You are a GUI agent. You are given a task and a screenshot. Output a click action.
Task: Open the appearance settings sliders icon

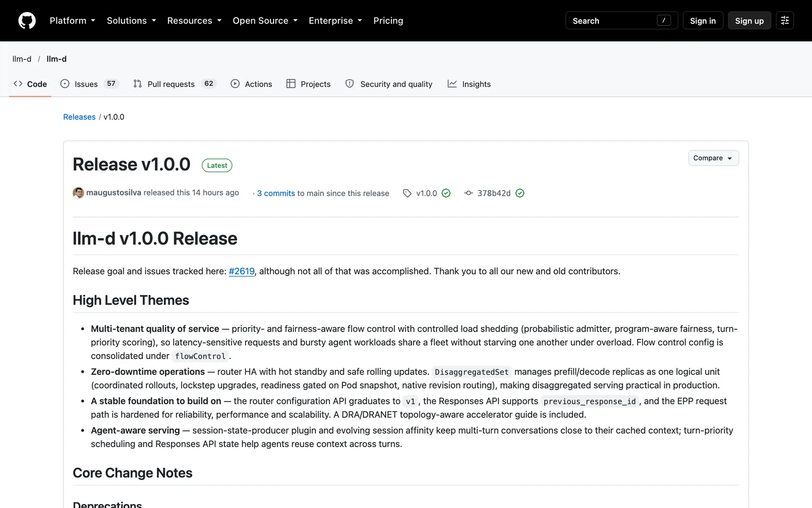tap(785, 21)
